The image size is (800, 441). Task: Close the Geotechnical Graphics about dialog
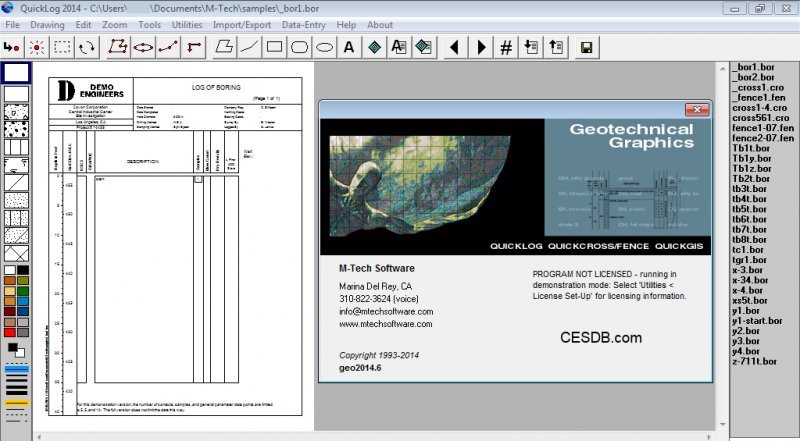click(696, 109)
